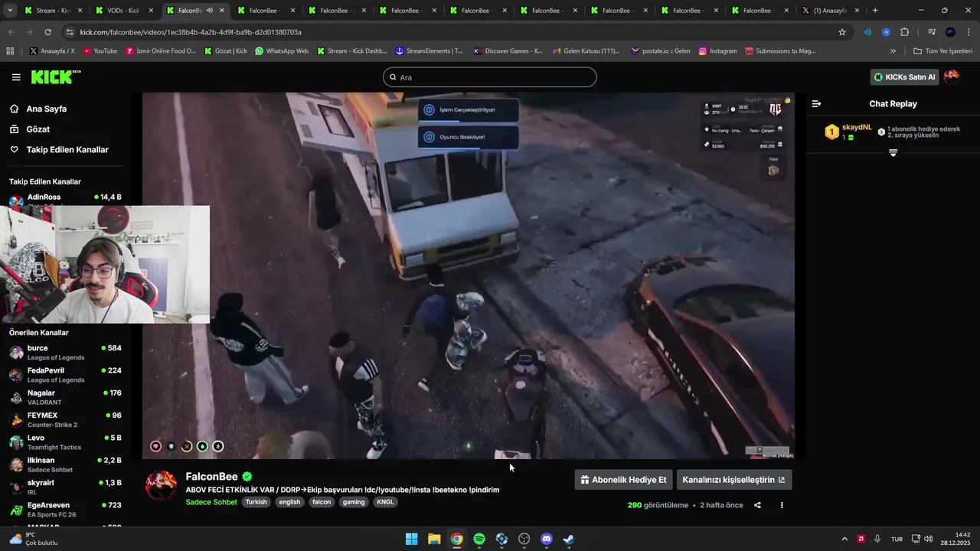Screen dimensions: 980x551
Task: Open the FalconBee channel name link
Action: pyautogui.click(x=212, y=476)
